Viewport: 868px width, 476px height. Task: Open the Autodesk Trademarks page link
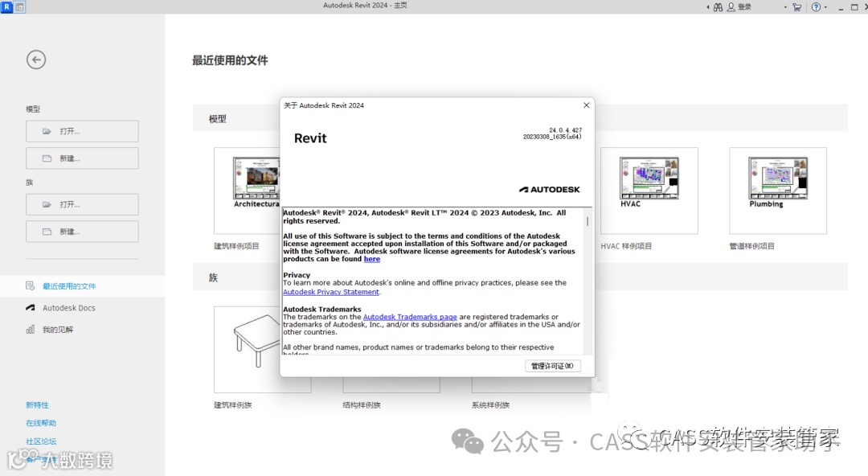pos(410,317)
